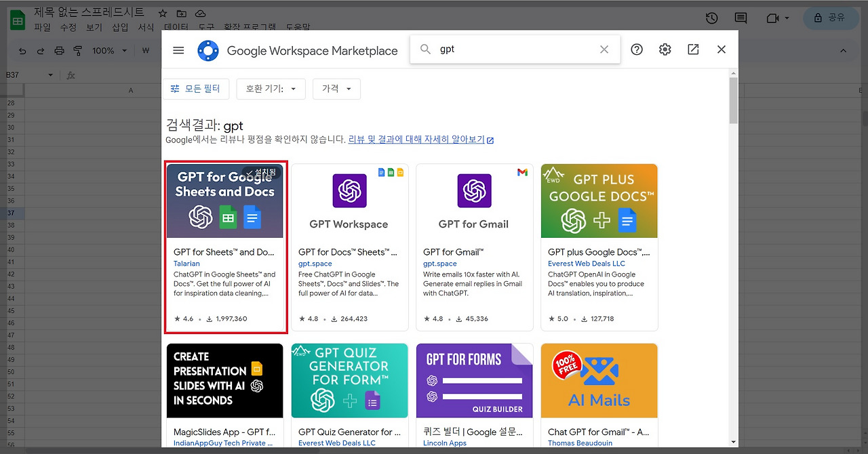Open the comments icon in Sheets
Viewport: 868px width, 454px height.
pos(741,18)
